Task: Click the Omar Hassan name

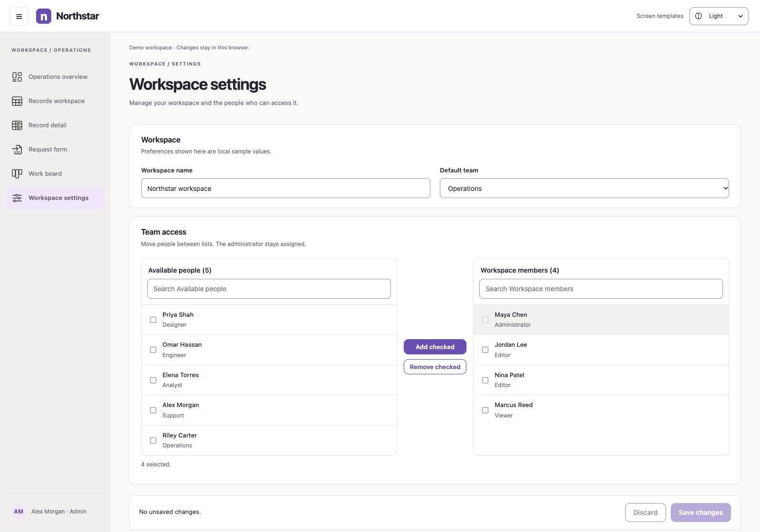Action: [x=182, y=345]
